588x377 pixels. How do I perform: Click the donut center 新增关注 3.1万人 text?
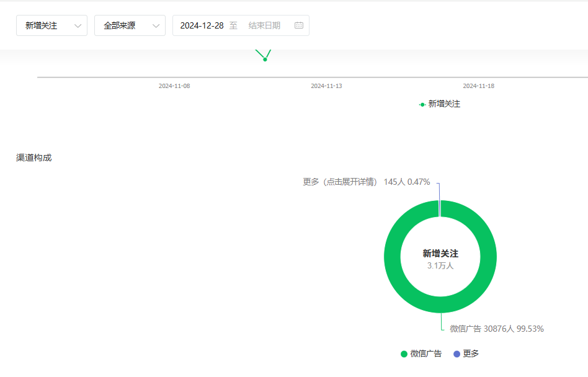tap(440, 259)
